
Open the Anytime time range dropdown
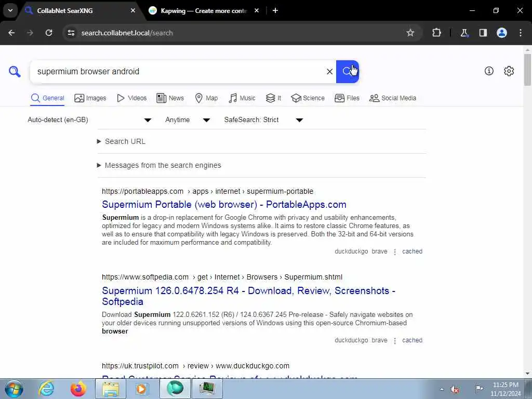(188, 120)
